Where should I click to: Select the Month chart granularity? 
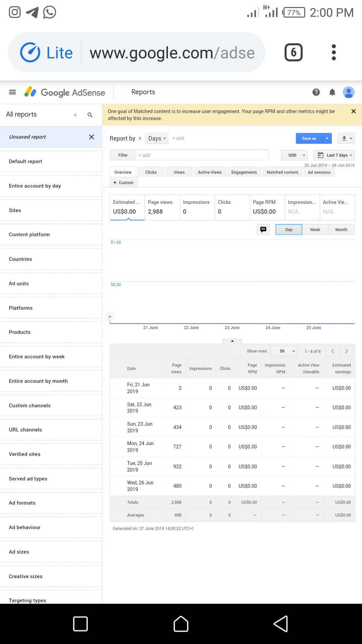pyautogui.click(x=341, y=230)
